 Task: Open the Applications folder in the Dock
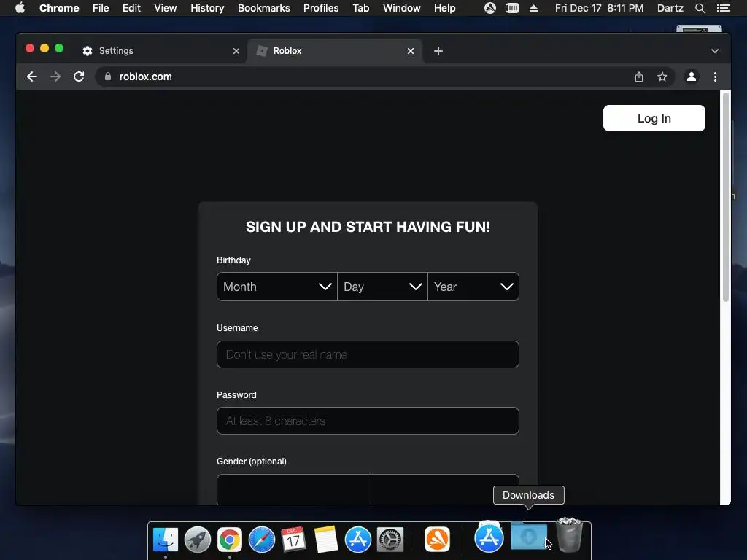489,537
